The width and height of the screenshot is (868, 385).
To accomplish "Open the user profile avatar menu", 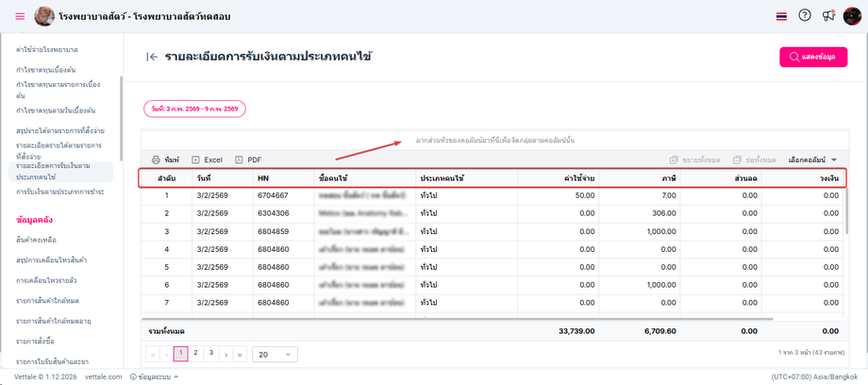I will point(852,16).
